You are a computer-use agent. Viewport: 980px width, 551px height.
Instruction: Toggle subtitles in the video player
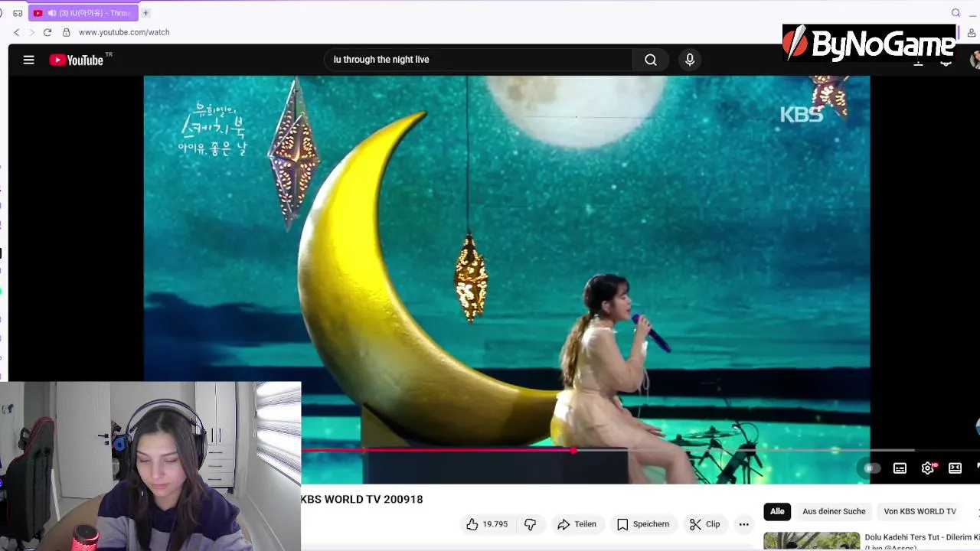coord(900,468)
